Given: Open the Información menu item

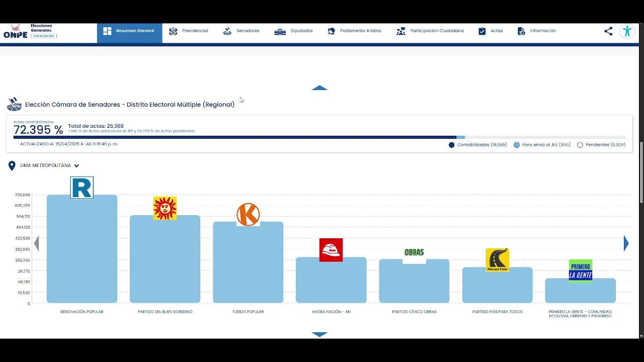Looking at the screenshot, I should [x=536, y=31].
